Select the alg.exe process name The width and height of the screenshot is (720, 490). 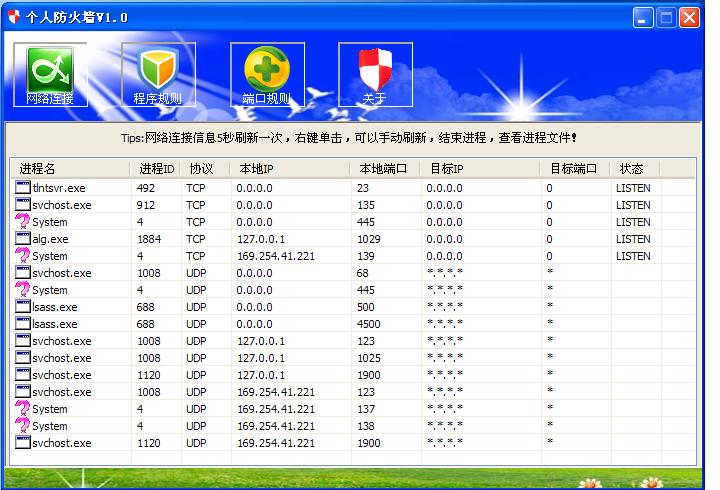point(51,239)
